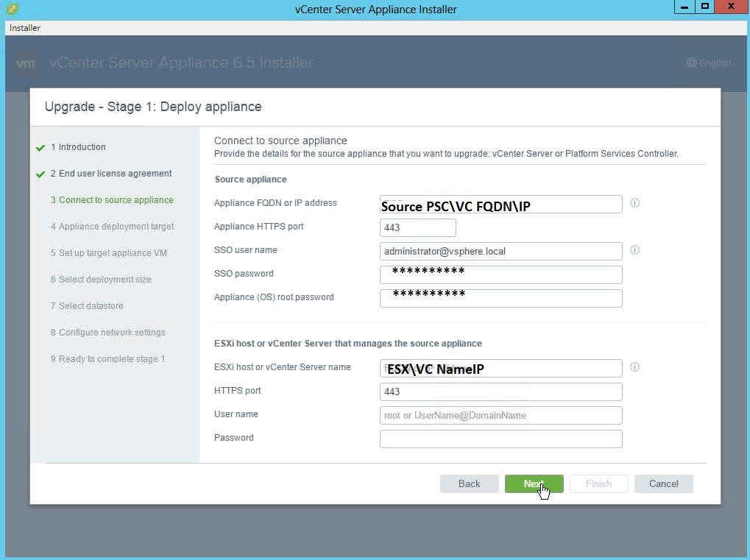750x560 pixels.
Task: Open the Installer menu
Action: (x=25, y=28)
